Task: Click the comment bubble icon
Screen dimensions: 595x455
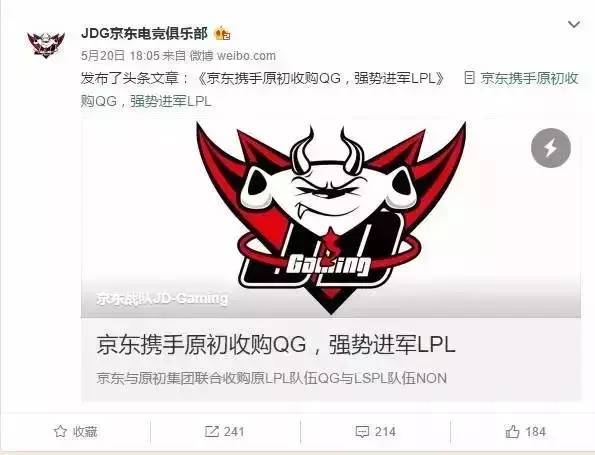Action: coord(362,432)
